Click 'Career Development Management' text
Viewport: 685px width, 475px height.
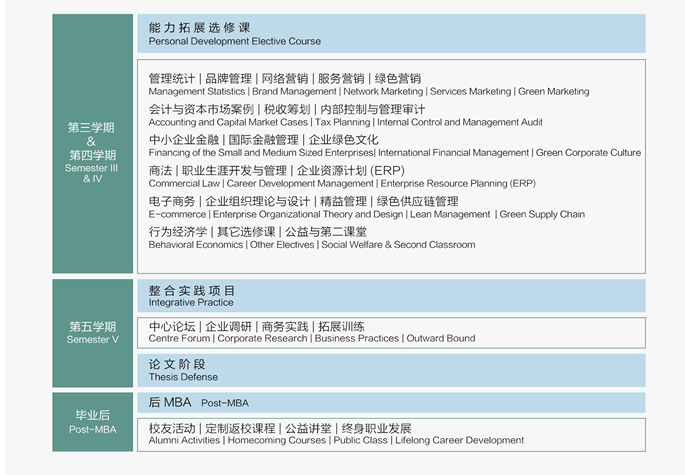click(300, 184)
